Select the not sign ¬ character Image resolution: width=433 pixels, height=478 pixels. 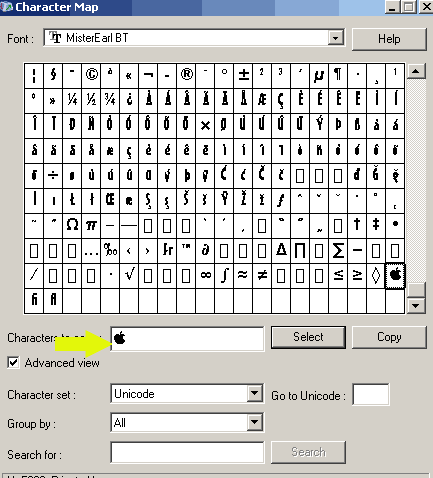(x=148, y=76)
